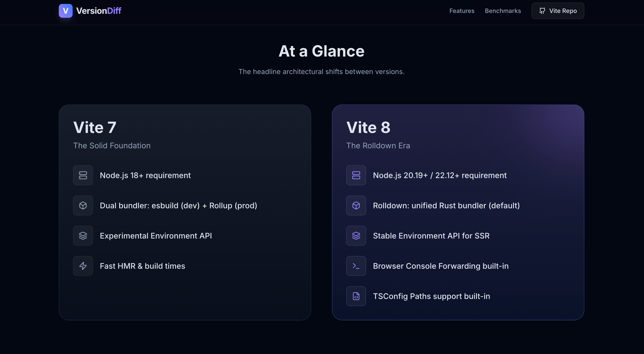
Task: Click the layers icon for Experimental Environment API
Action: click(83, 235)
